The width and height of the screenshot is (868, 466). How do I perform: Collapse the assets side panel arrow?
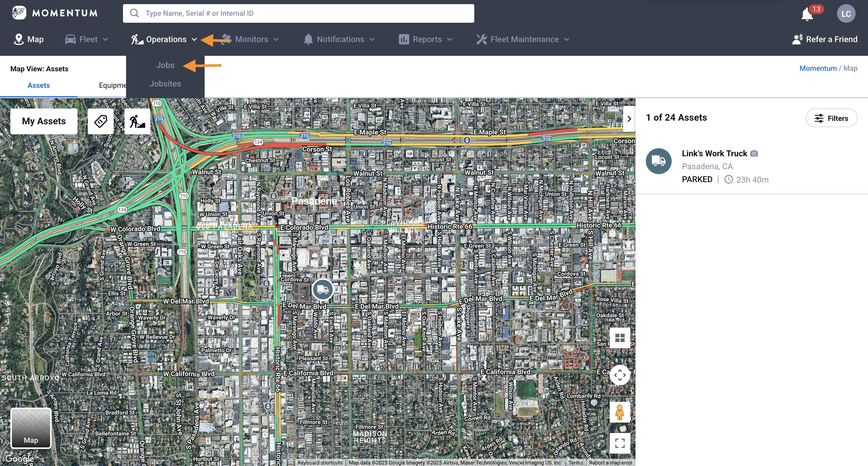pyautogui.click(x=629, y=119)
